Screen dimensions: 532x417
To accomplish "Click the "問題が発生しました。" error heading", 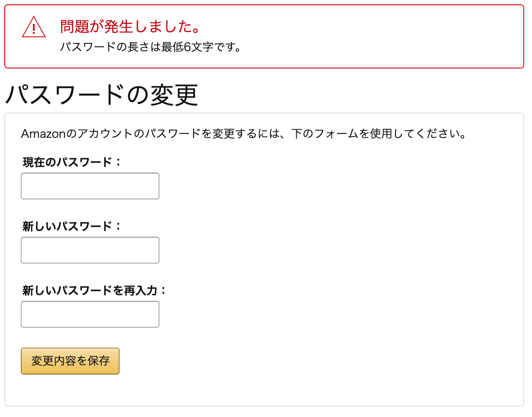I will coord(131,27).
